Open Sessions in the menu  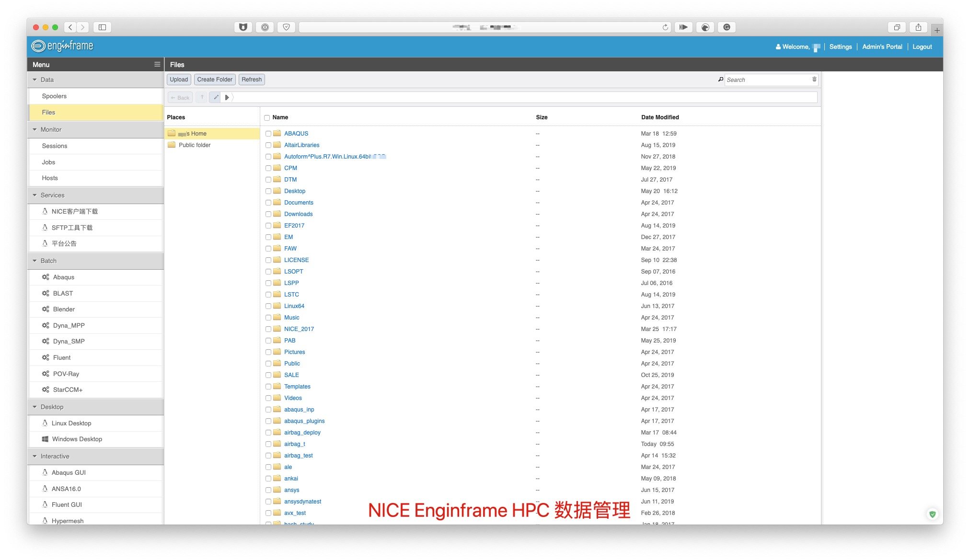point(96,146)
